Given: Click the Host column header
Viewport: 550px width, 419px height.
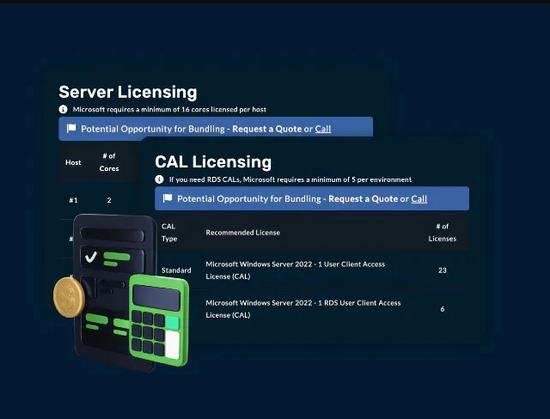Looking at the screenshot, I should pos(73,162).
